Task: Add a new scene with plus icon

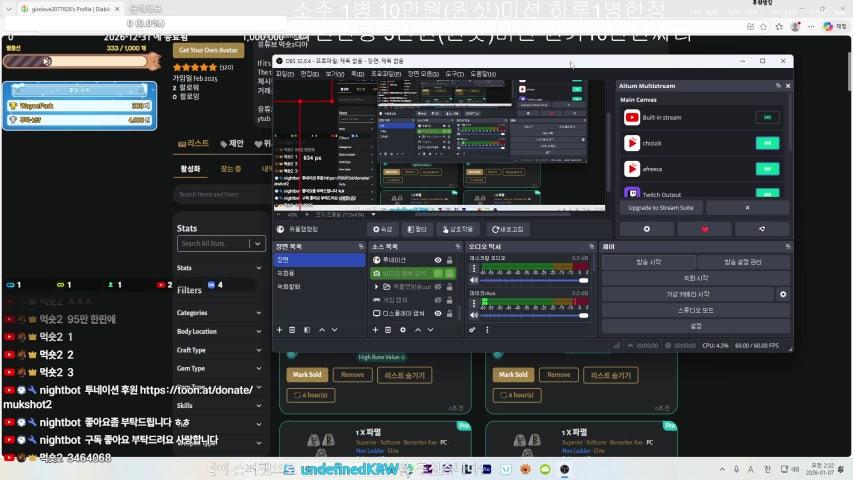Action: [x=279, y=329]
